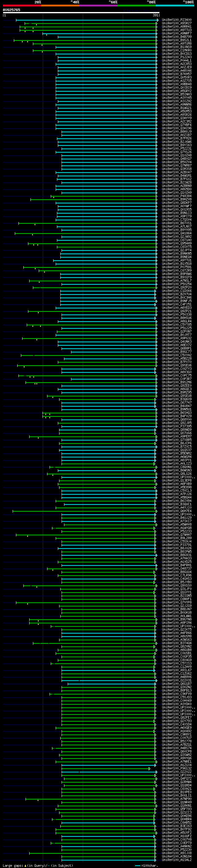
Task: Click the UniRef100_A9BB48 label
Action: (176, 84)
